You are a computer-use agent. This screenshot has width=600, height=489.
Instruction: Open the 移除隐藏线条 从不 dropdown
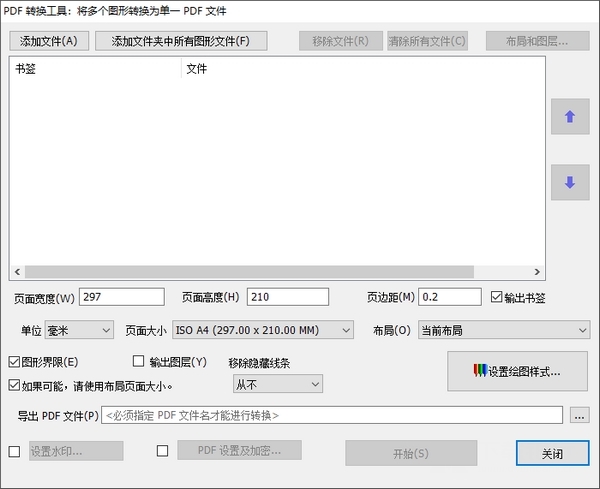tap(278, 384)
